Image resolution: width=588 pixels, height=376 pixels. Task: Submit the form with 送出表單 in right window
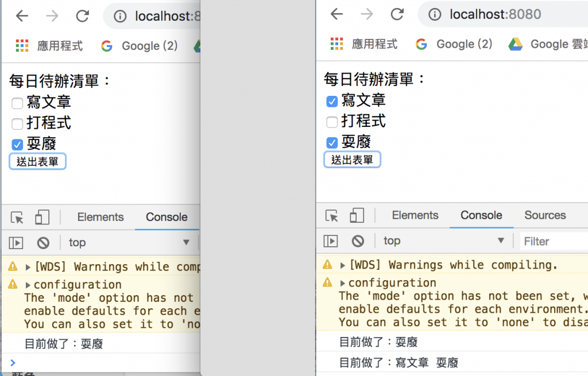(x=352, y=160)
